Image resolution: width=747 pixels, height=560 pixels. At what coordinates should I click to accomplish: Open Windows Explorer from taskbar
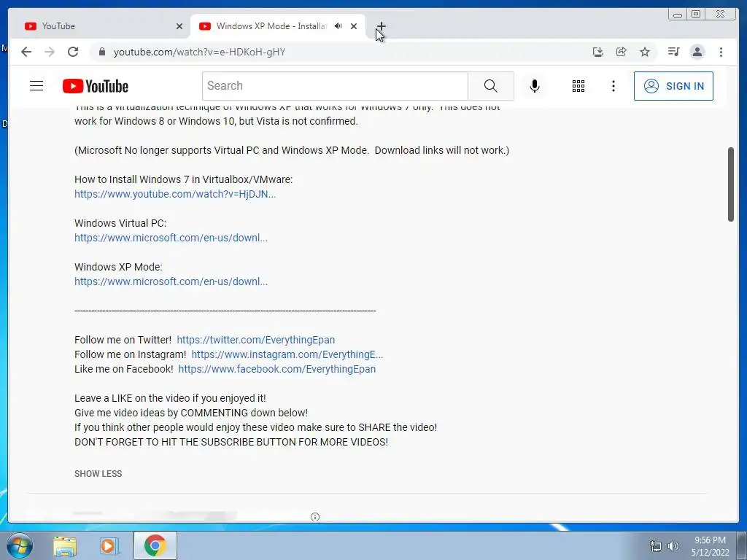point(65,546)
